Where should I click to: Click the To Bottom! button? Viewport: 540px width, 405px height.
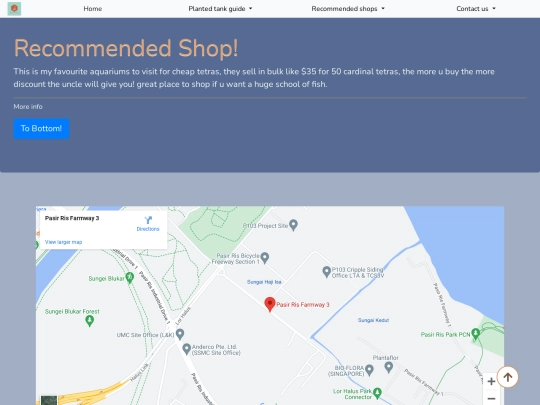[x=41, y=128]
